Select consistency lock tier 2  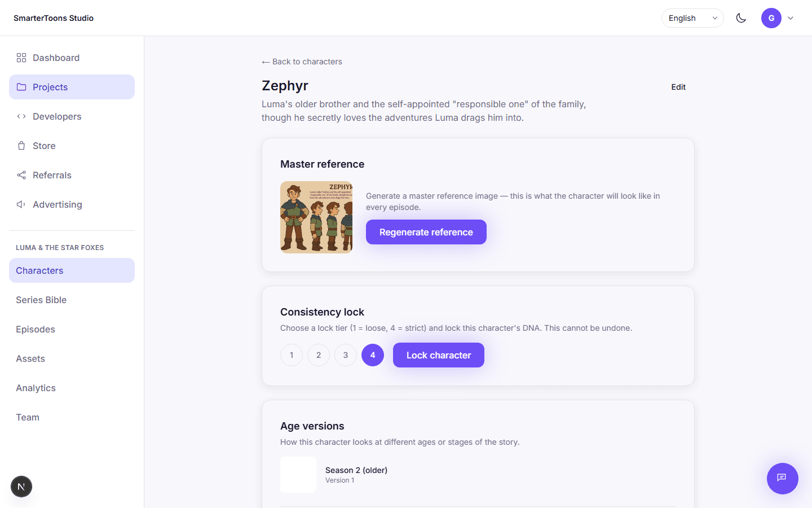[319, 355]
